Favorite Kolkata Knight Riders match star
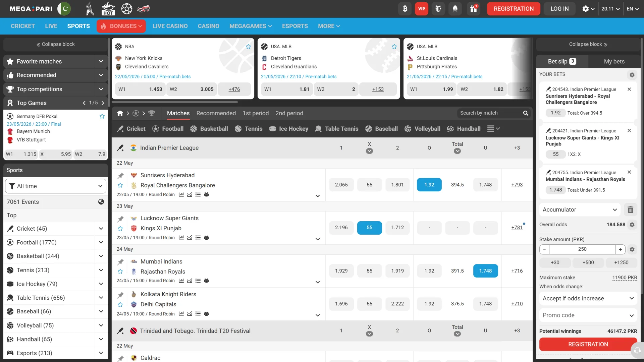644x362 pixels. click(x=120, y=305)
